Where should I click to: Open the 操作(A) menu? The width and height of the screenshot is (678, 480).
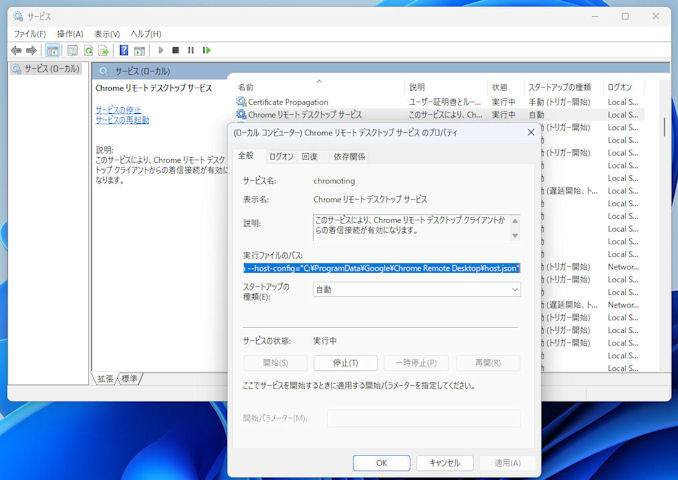click(70, 34)
